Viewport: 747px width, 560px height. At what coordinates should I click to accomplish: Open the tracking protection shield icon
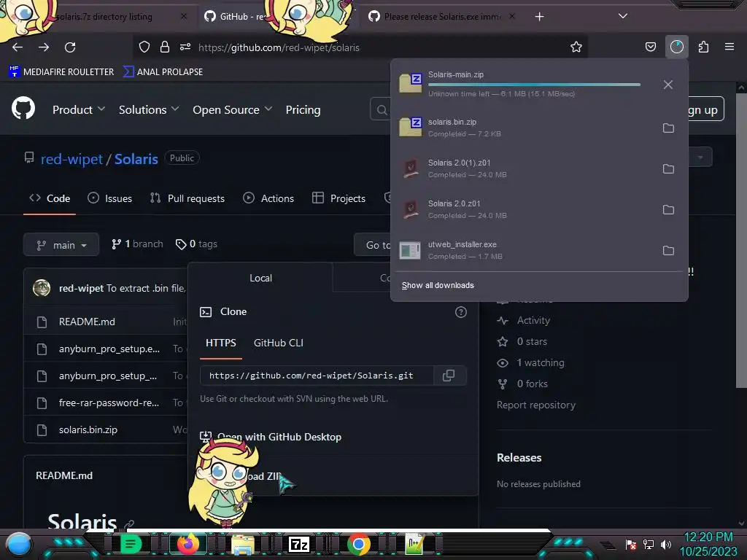pyautogui.click(x=144, y=47)
